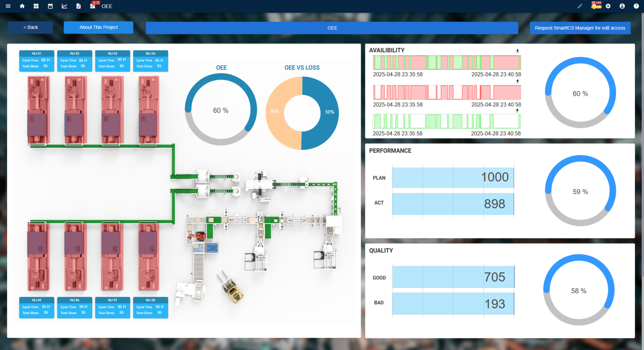Go to the Home page icon

(x=22, y=6)
